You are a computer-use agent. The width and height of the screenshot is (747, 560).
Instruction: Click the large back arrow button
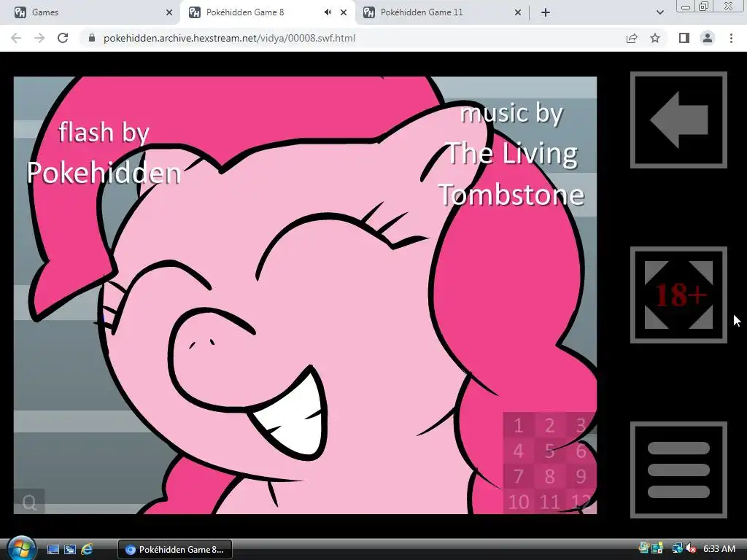pyautogui.click(x=678, y=120)
